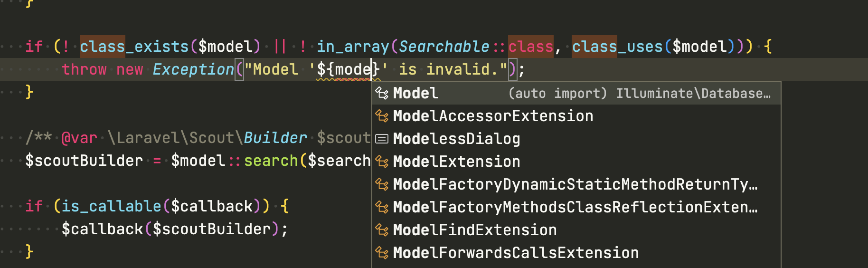Screen dimensions: 868x268
Task: Click the ModelessDialog suggestion's dialog icon
Action: point(382,139)
